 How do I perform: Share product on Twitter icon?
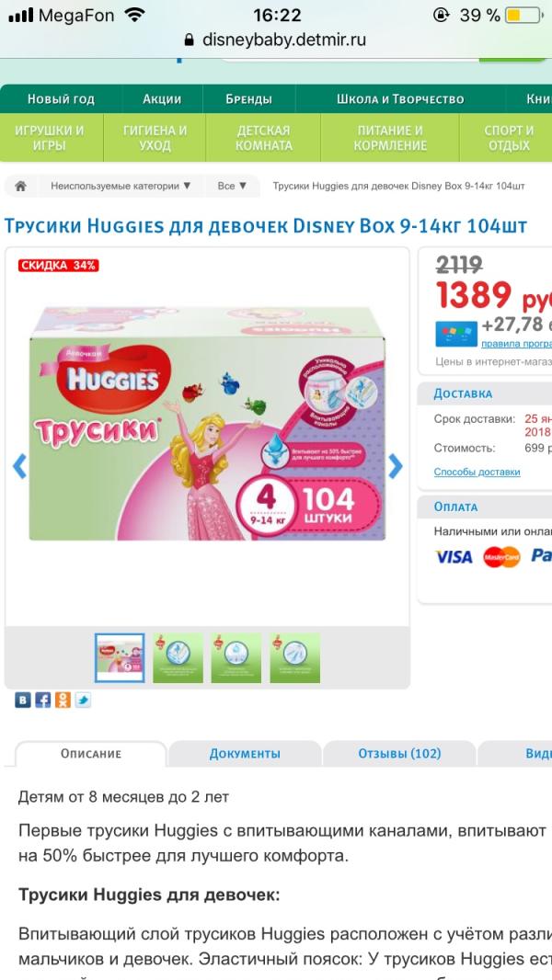pos(83,700)
